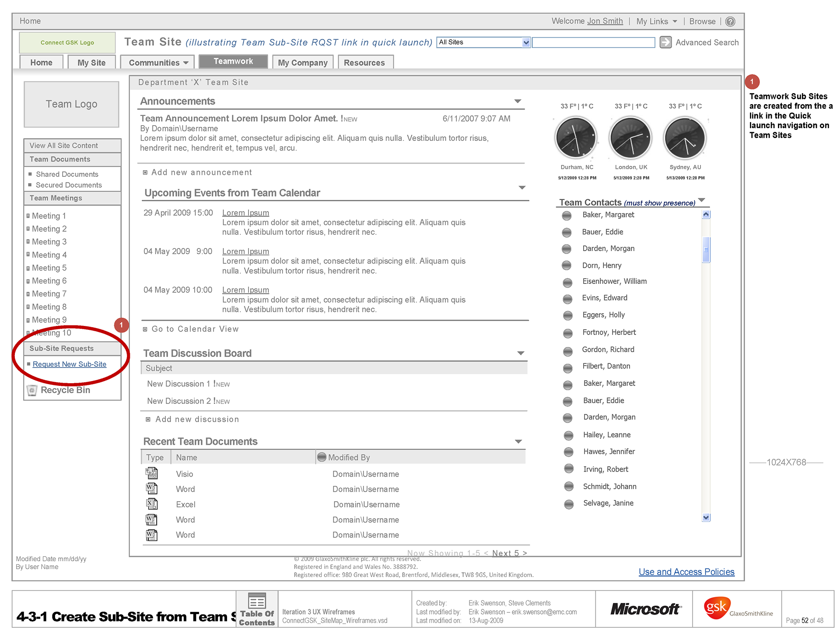The height and width of the screenshot is (633, 840).
Task: Open the Use and Access Policies link
Action: [686, 572]
